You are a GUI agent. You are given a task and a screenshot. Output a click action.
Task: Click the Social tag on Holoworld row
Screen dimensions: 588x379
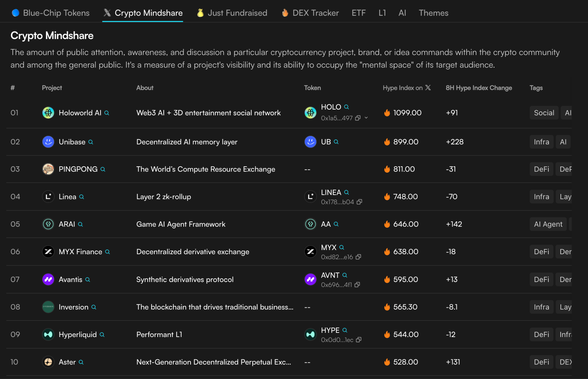tap(544, 113)
